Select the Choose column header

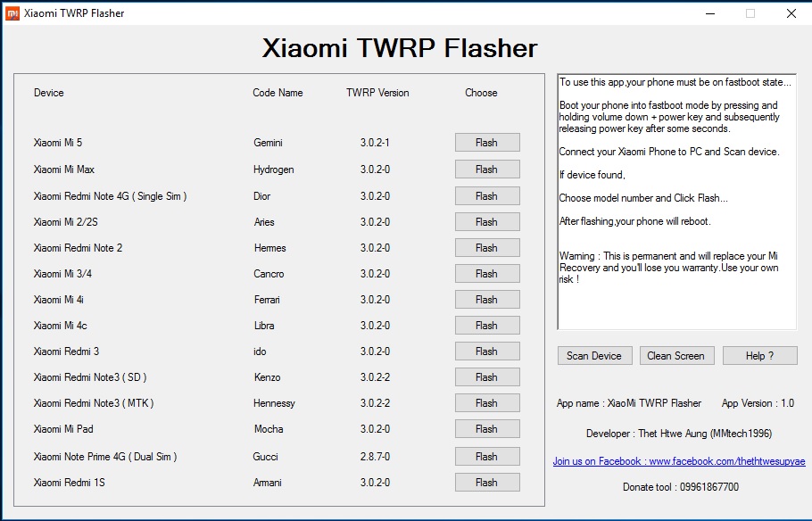(481, 93)
